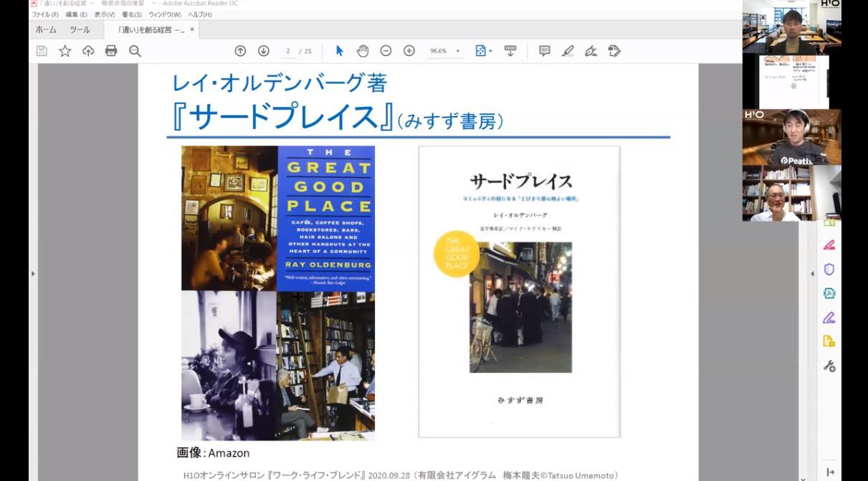This screenshot has height=481, width=868.
Task: Go to next page with down arrow
Action: coord(263,51)
